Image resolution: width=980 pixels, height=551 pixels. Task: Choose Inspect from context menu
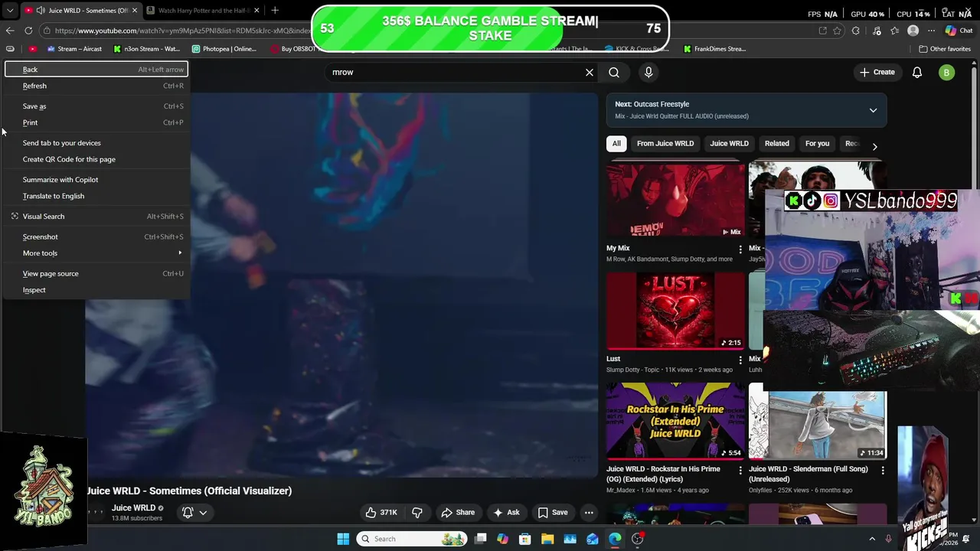click(x=96, y=290)
